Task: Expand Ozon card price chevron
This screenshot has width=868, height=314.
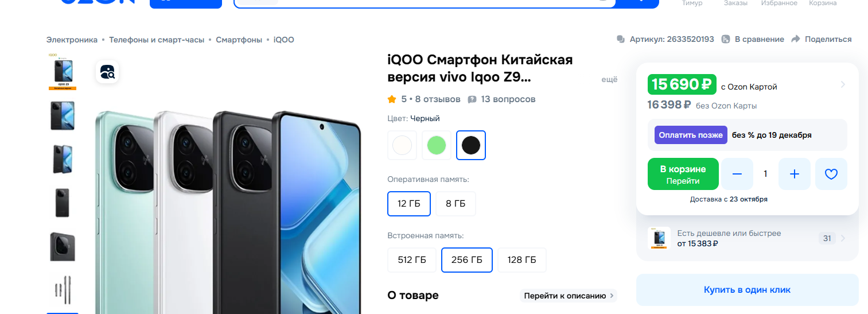Action: point(843,84)
